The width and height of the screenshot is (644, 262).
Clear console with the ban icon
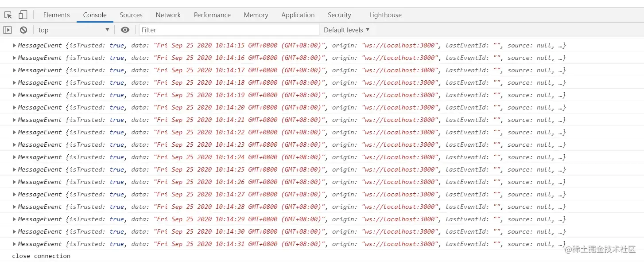[x=23, y=30]
